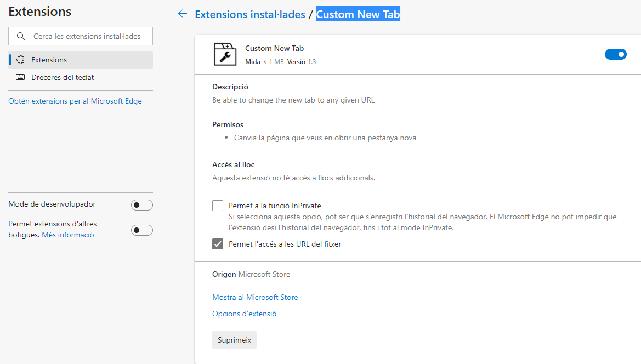Check Permet a la funció InPrivate
This screenshot has width=641, height=364.
[x=218, y=206]
